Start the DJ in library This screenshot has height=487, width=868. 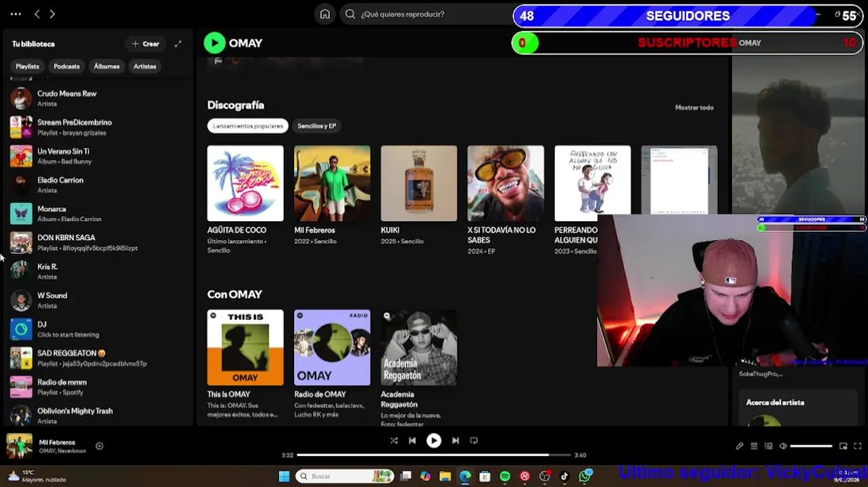[98, 329]
